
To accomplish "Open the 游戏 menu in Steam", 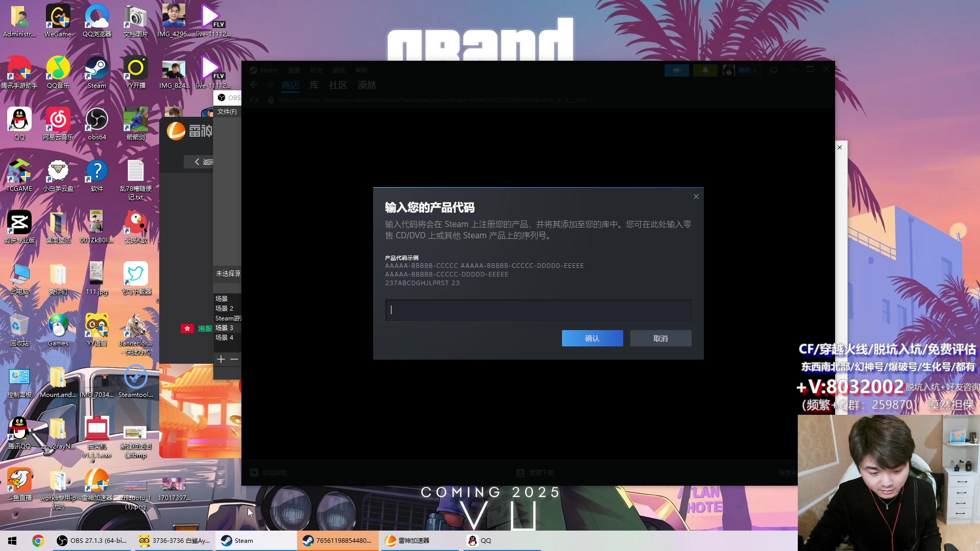I will (x=339, y=70).
